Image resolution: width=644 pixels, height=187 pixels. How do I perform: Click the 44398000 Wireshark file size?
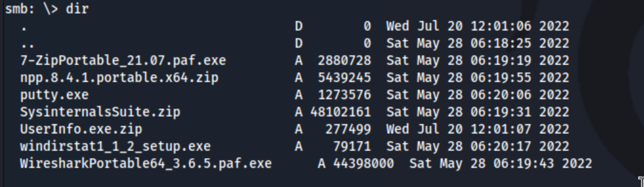pos(364,164)
